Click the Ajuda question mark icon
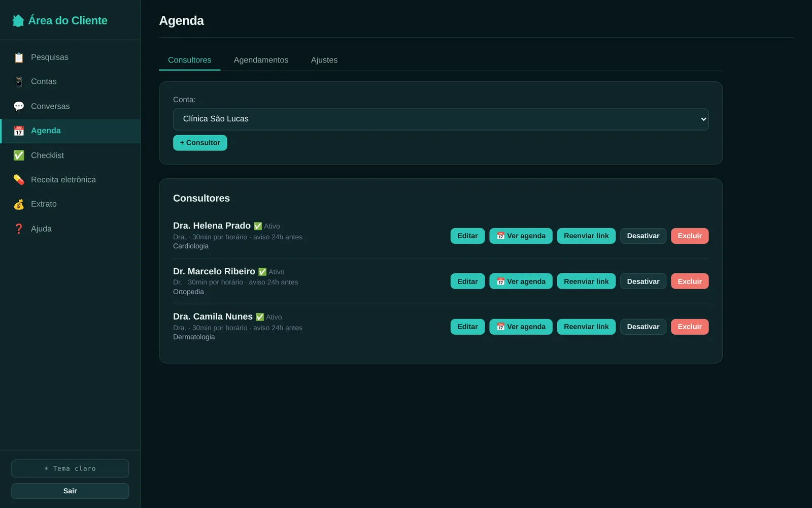The width and height of the screenshot is (812, 508). (19, 229)
